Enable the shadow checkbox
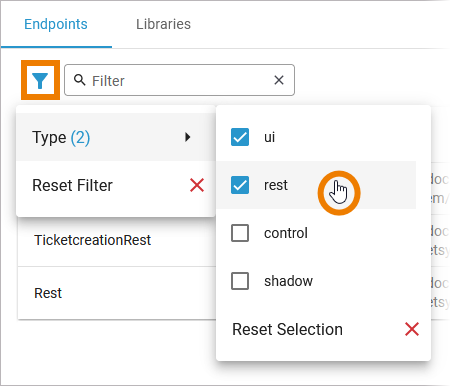The width and height of the screenshot is (451, 386). 240,281
